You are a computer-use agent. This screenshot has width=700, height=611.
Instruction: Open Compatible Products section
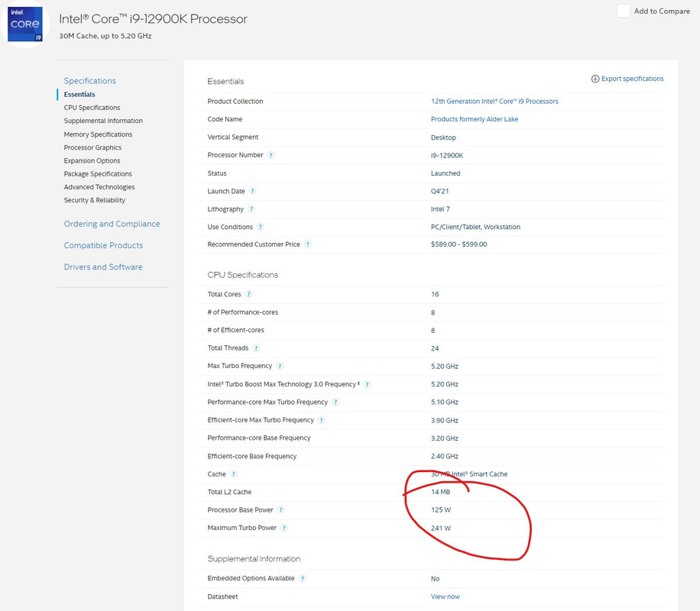coord(103,245)
